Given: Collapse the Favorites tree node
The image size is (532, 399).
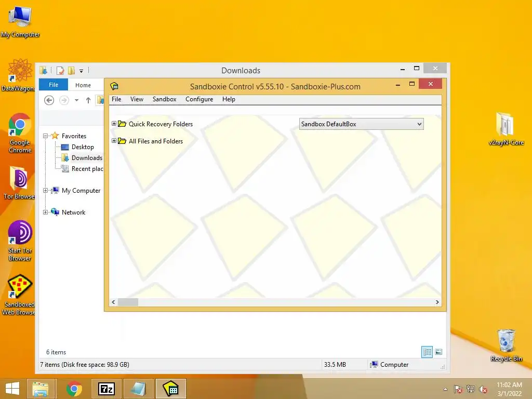Looking at the screenshot, I should pyautogui.click(x=46, y=136).
